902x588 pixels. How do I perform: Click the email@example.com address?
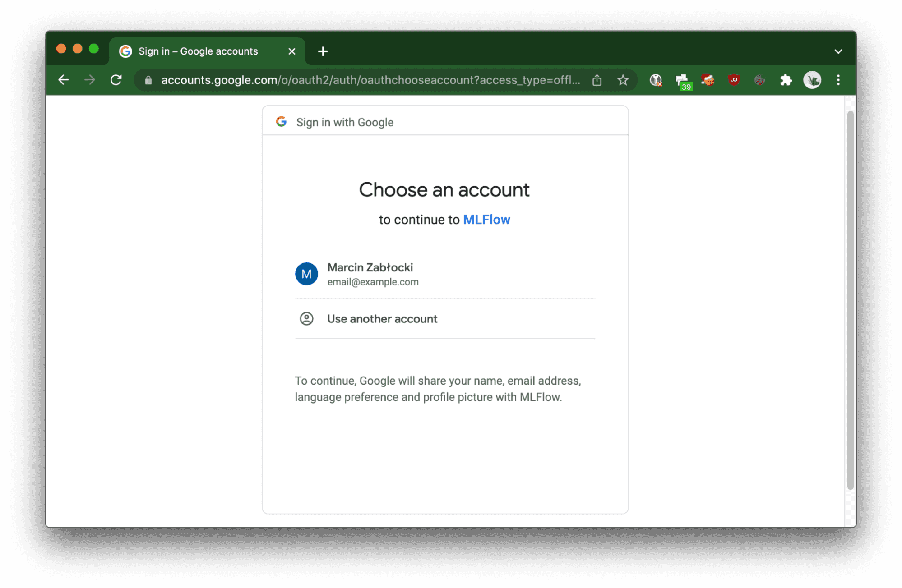pos(373,282)
